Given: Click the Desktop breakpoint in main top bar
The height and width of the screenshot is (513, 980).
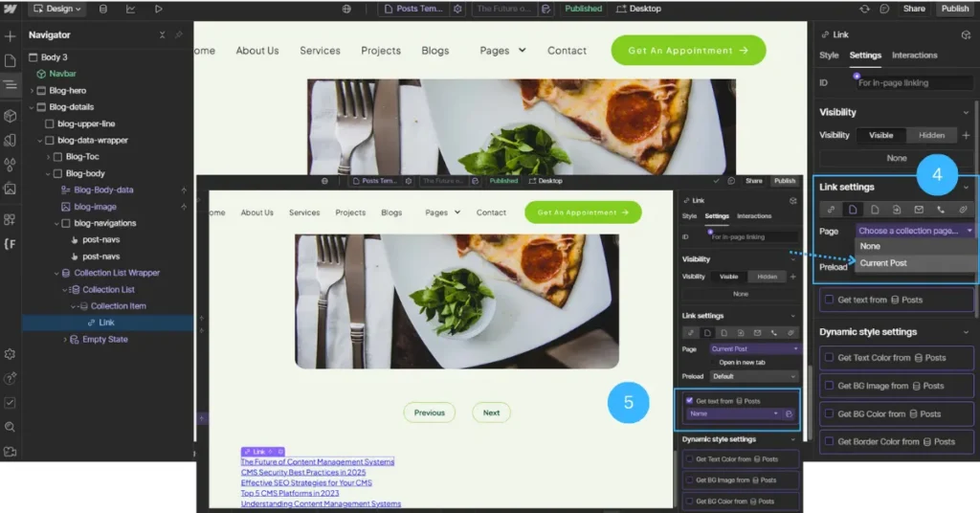Looking at the screenshot, I should tap(638, 9).
